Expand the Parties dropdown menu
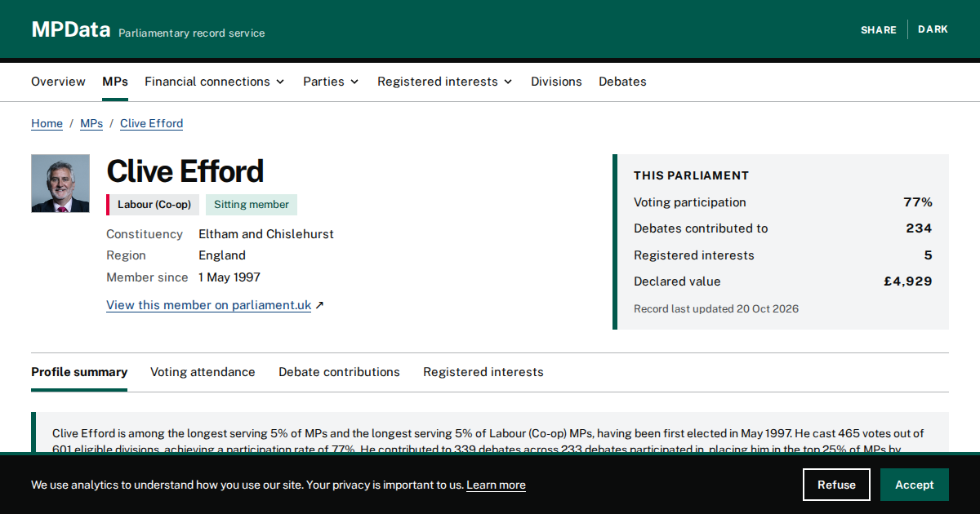This screenshot has width=980, height=514. click(331, 82)
